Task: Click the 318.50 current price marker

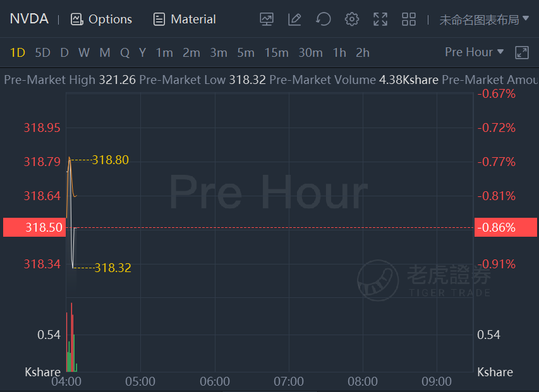Action: 34,227
